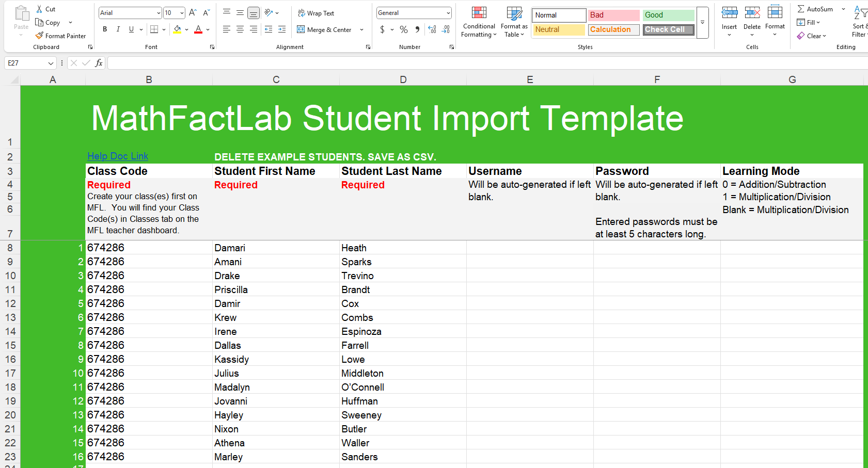Click the Accounting dollar format icon

382,29
